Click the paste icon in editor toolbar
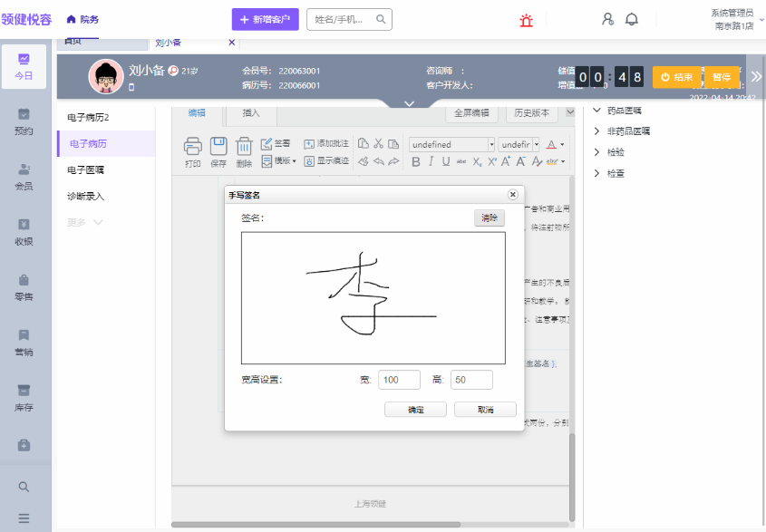This screenshot has height=532, width=766. point(393,143)
